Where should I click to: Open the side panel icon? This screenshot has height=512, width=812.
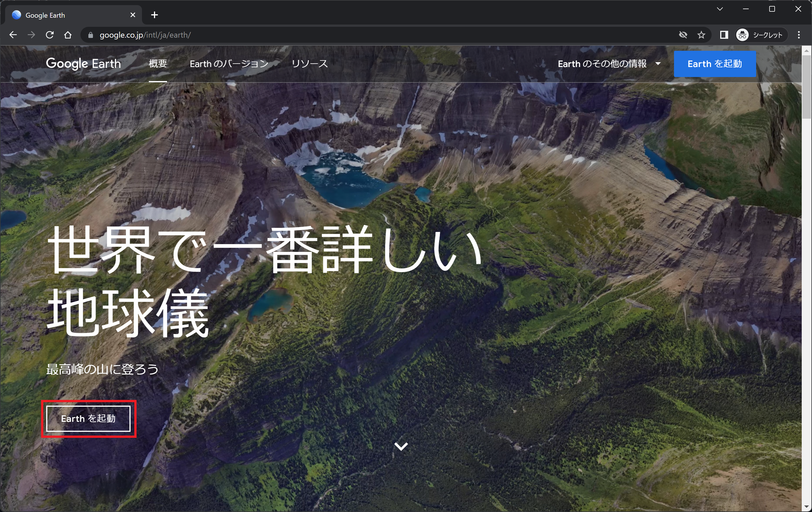723,35
